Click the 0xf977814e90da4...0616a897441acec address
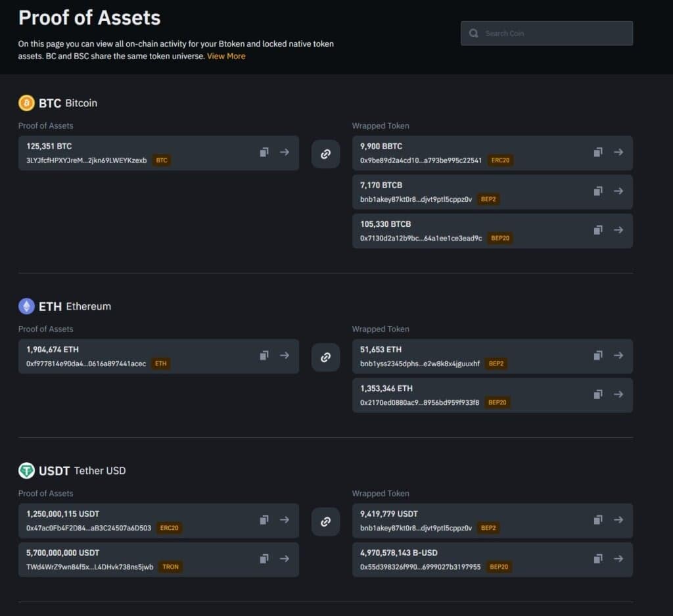The height and width of the screenshot is (616, 673). point(86,364)
